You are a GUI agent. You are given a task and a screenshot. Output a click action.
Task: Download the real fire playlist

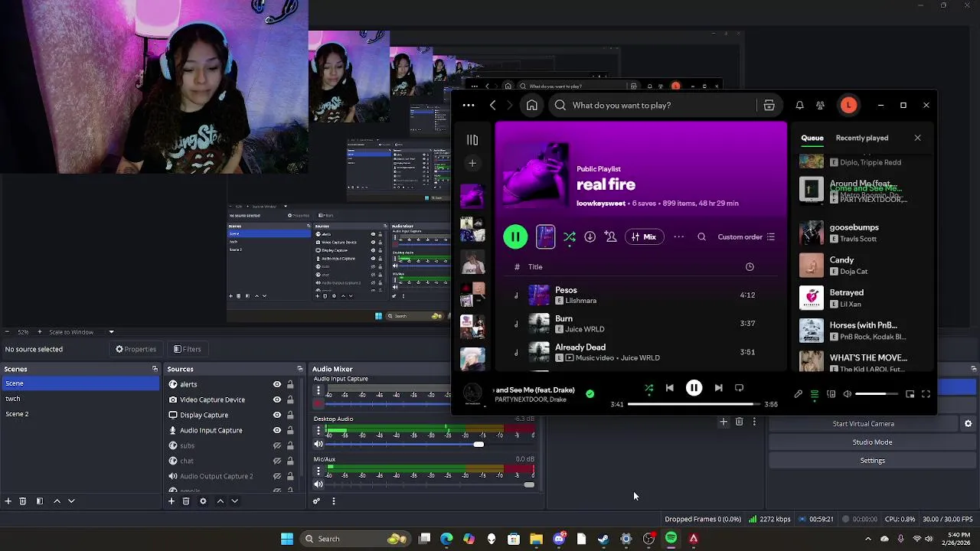pyautogui.click(x=590, y=237)
